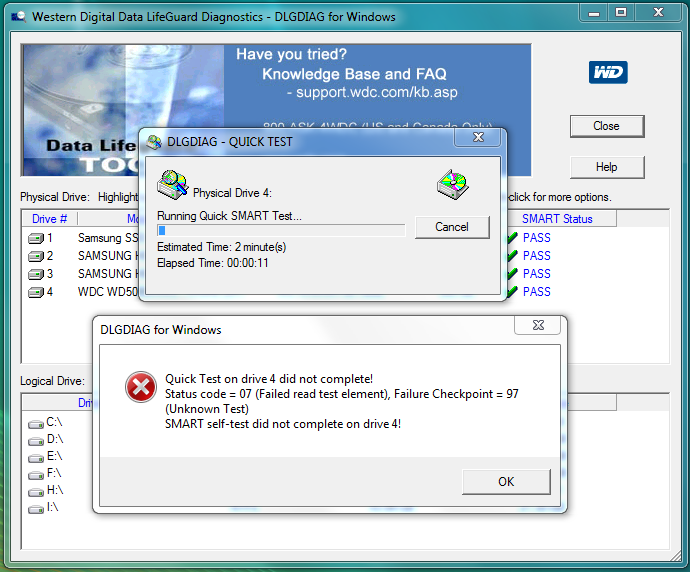
Task: Close the DLGDIAG for Windows error dialog
Action: [x=538, y=325]
